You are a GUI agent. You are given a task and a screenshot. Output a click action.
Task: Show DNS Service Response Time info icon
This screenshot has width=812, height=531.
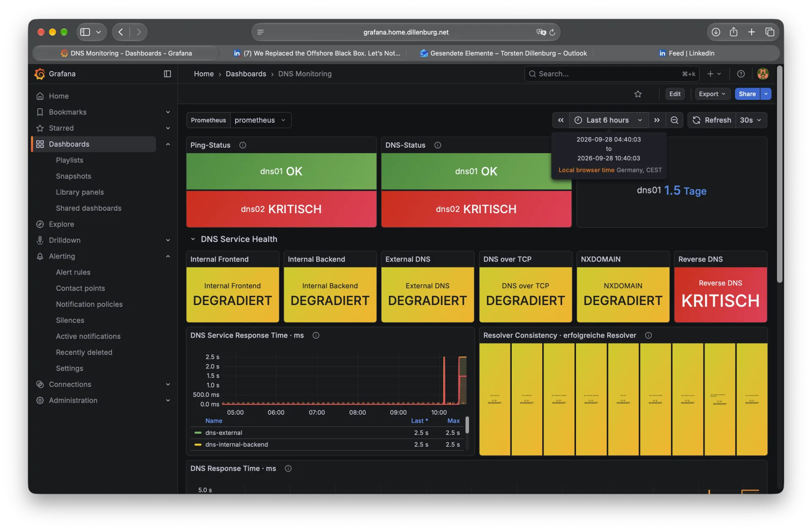[316, 335]
